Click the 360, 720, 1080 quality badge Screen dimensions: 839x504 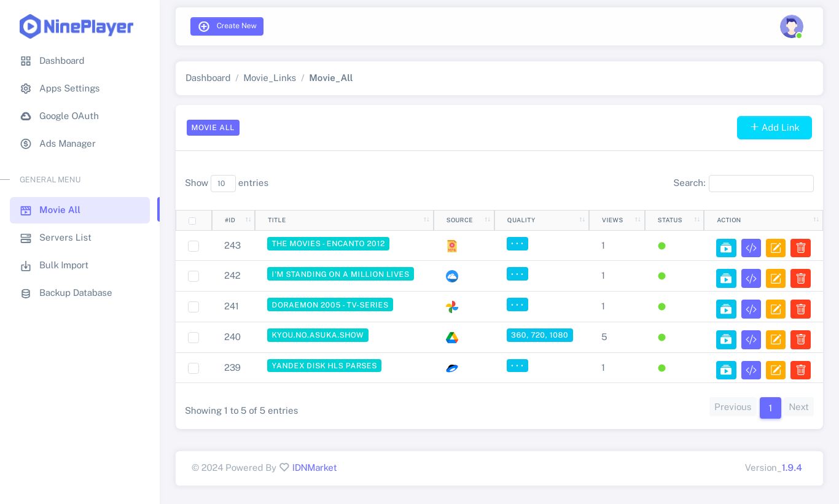[540, 335]
